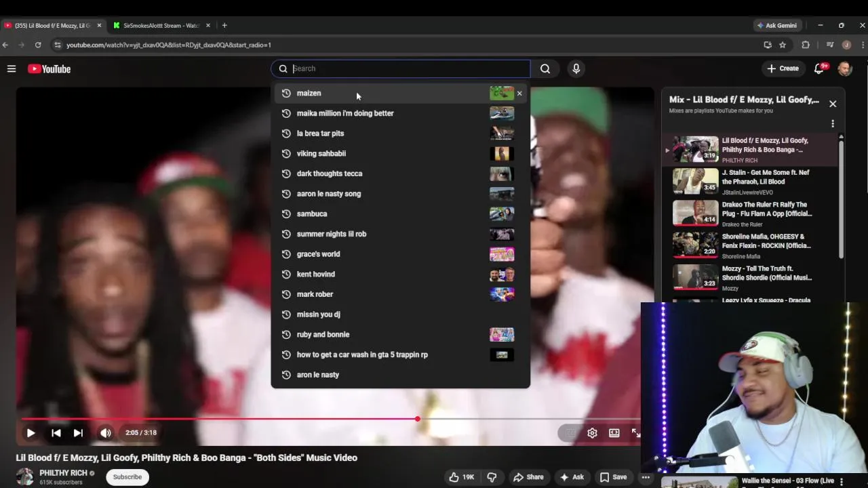Open PHILTHY RICH channel avatar
This screenshot has height=488, width=868.
[25, 476]
